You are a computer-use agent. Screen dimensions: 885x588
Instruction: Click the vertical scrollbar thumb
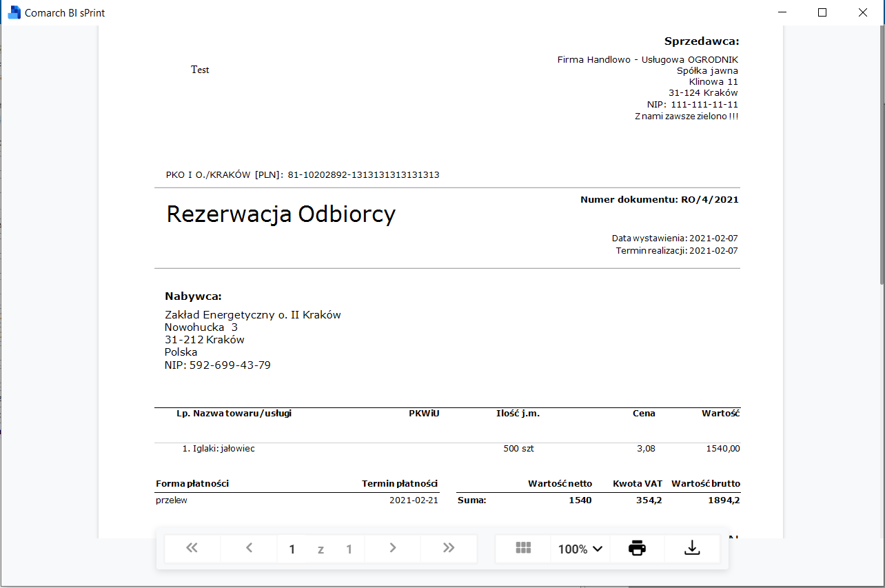click(882, 156)
